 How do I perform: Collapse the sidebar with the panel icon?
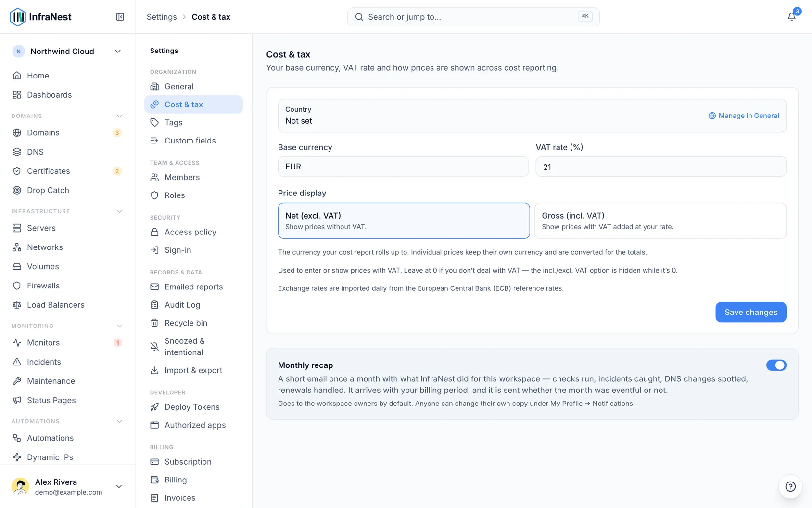120,17
